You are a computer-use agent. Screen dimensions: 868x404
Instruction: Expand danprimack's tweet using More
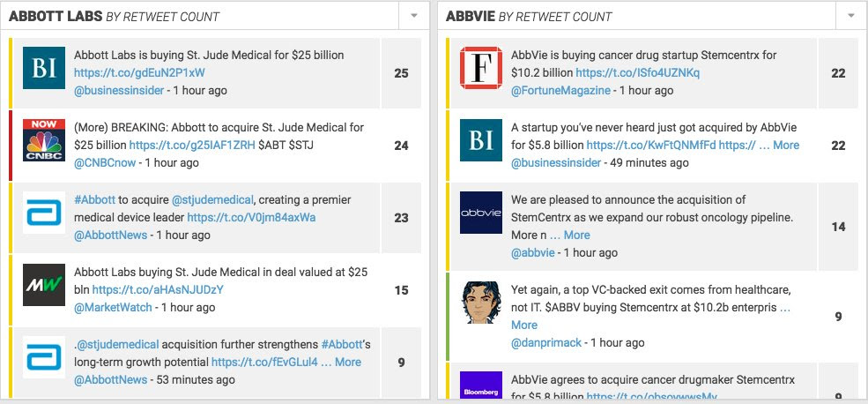point(523,325)
